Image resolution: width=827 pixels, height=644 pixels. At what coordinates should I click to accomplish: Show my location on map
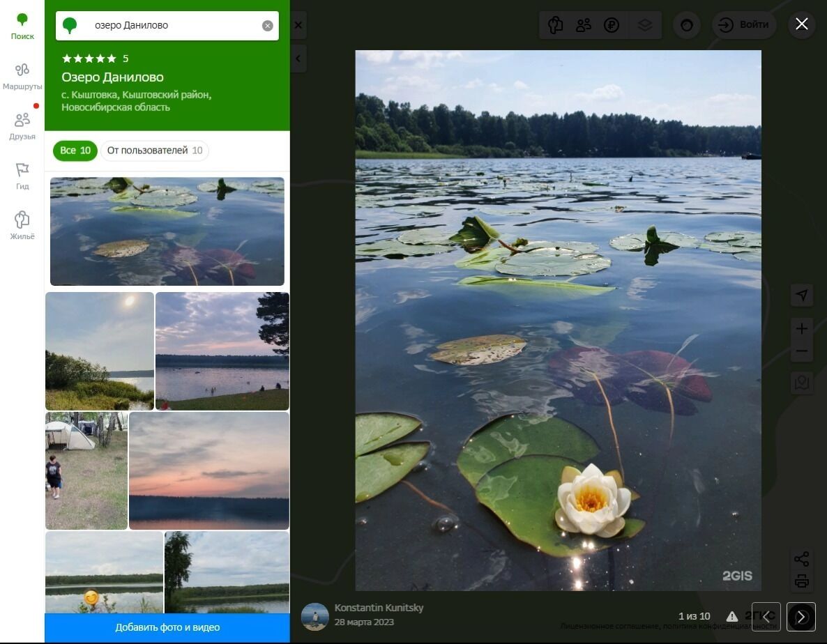(802, 296)
